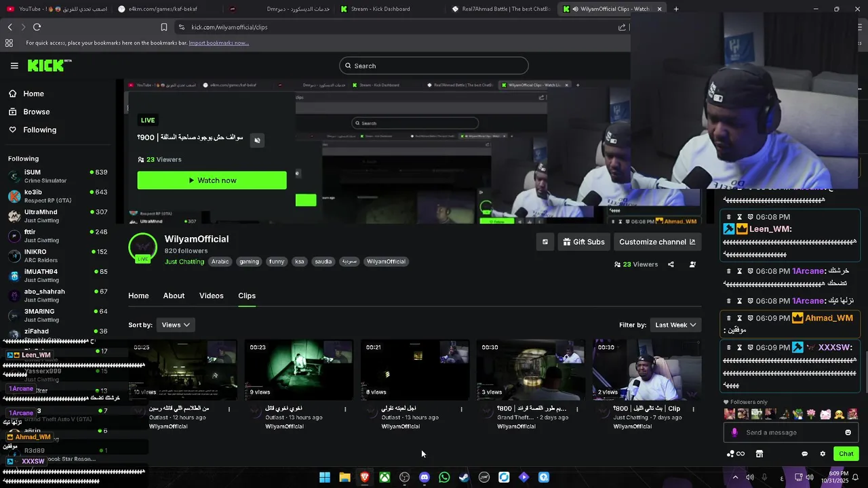This screenshot has height=488, width=868.
Task: Open WhatsApp from the taskbar
Action: [444, 477]
